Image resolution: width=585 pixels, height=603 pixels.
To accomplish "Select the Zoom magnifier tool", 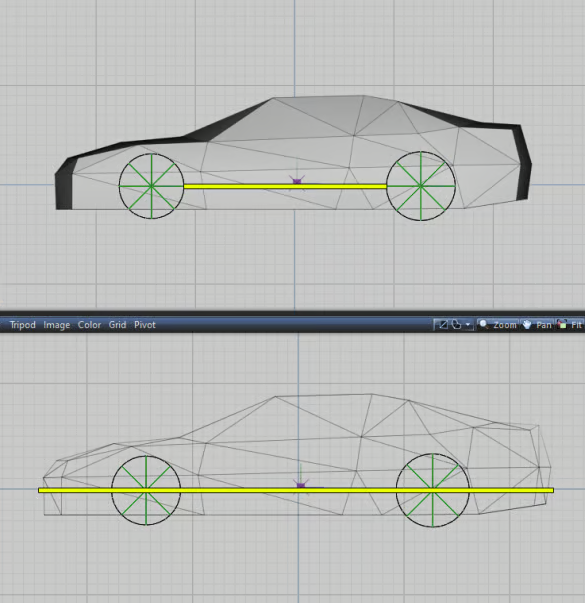I will [x=498, y=325].
